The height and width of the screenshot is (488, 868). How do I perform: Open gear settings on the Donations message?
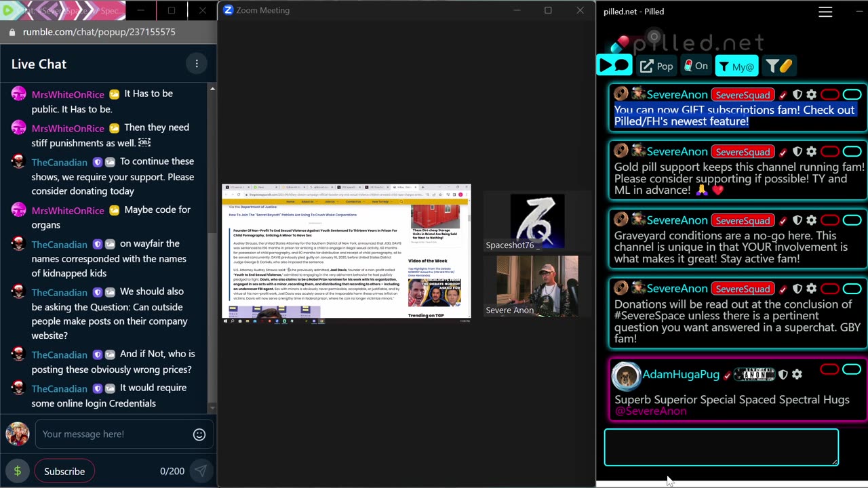pyautogui.click(x=811, y=289)
